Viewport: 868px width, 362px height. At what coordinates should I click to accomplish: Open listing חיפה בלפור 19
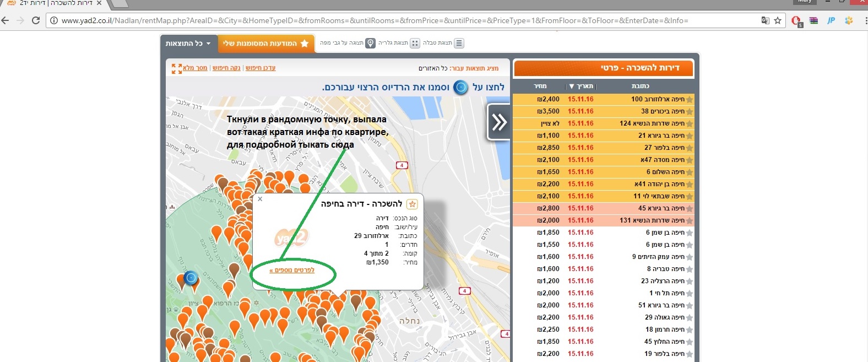(x=665, y=354)
